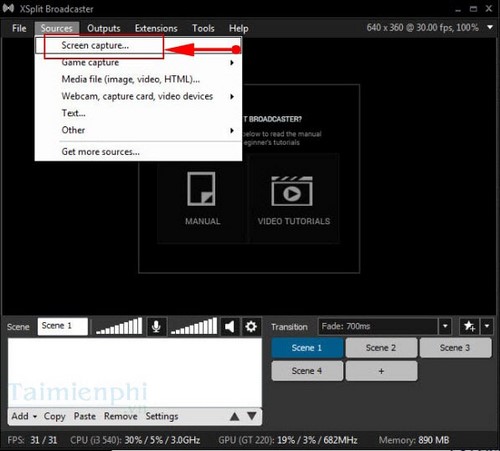The height and width of the screenshot is (451, 500).
Task: Choose Screen capture... from Sources menu
Action: [x=138, y=45]
